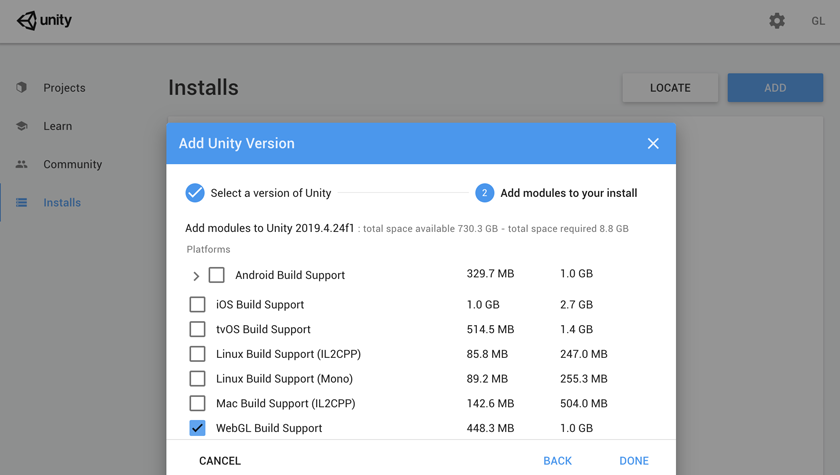Click the Community people icon
This screenshot has height=475, width=840.
[21, 164]
